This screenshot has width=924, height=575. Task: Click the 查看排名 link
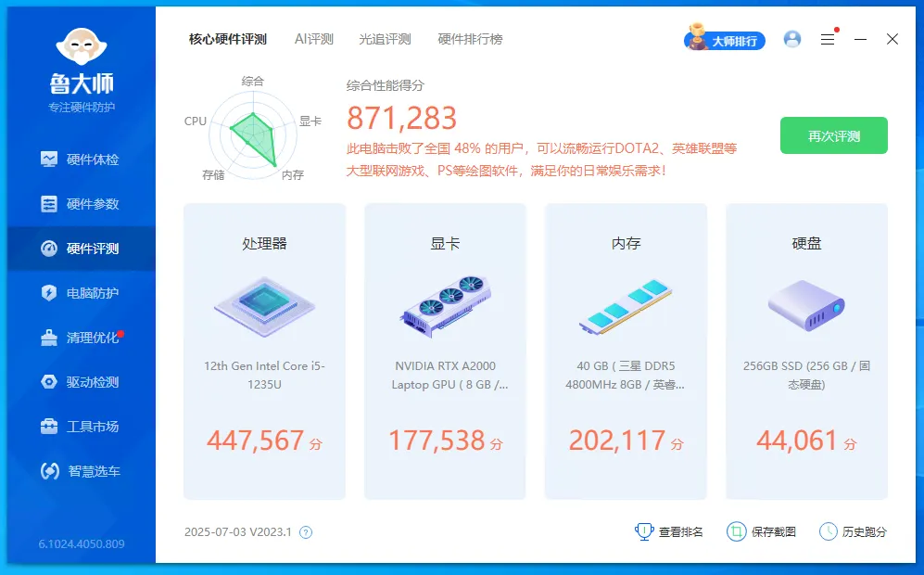pos(669,532)
